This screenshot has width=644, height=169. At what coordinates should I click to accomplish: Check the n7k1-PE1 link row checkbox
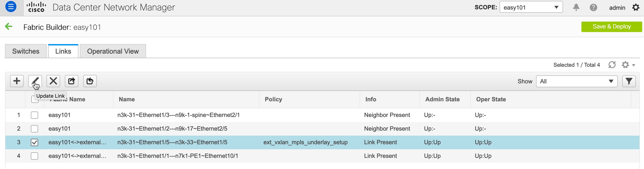click(34, 156)
